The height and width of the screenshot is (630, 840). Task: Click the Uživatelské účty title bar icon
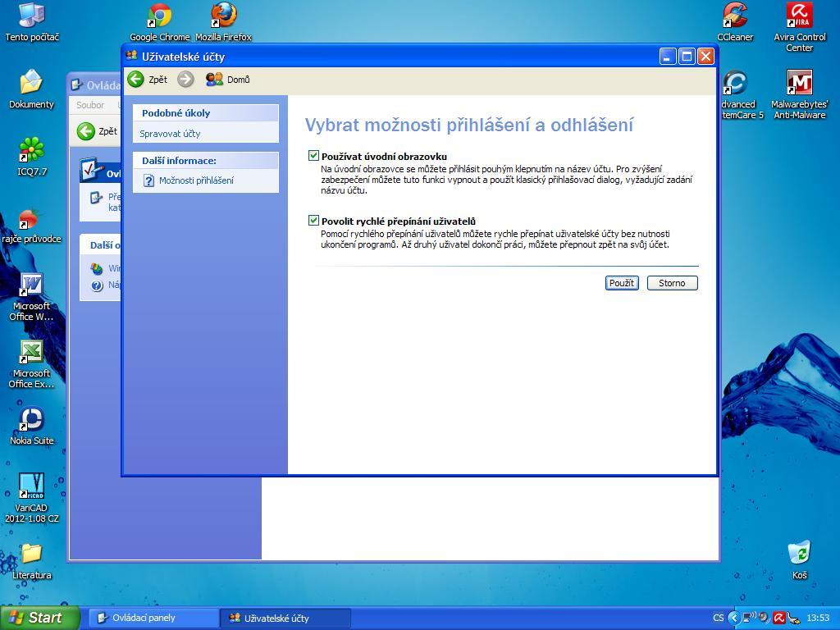(x=132, y=56)
